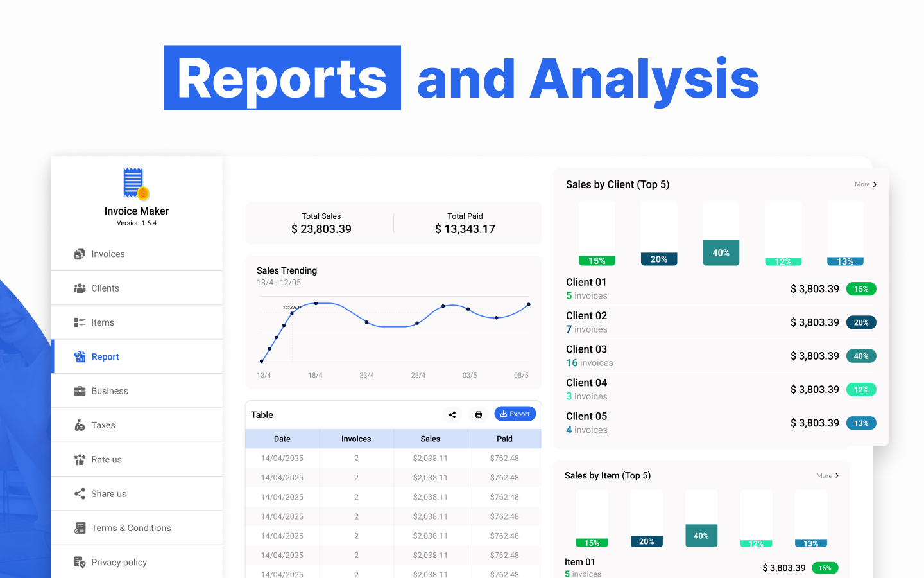Click the Sales column header
This screenshot has height=578, width=924.
tap(431, 439)
